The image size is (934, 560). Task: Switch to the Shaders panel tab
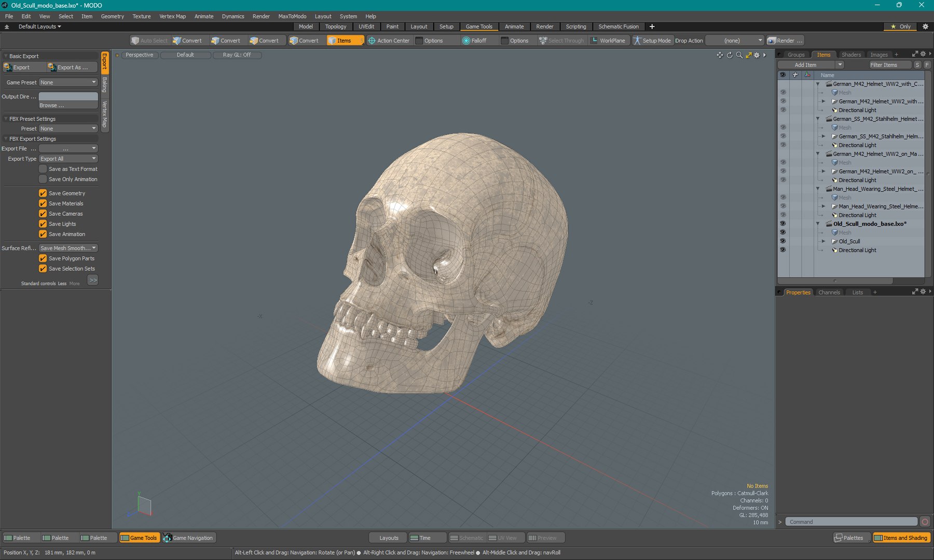coord(851,54)
